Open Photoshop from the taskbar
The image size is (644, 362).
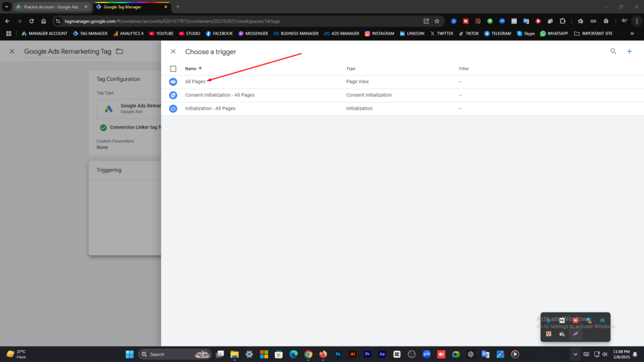[x=338, y=354]
